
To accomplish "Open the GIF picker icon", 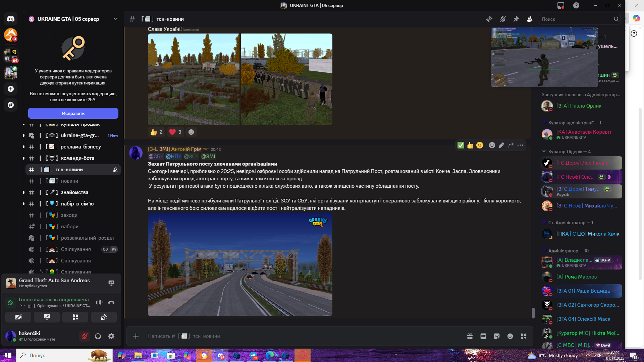I will pyautogui.click(x=483, y=336).
